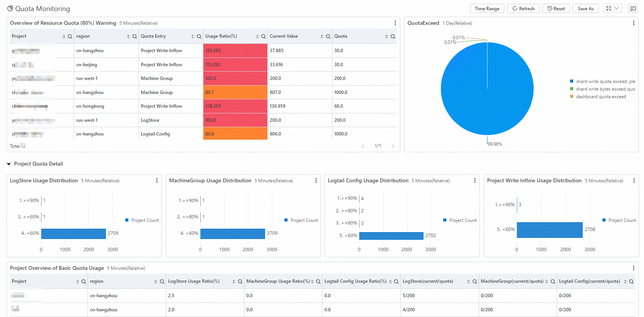Click the fullscreen expand icon
Viewport: 644px width, 317px height.
tap(609, 8)
